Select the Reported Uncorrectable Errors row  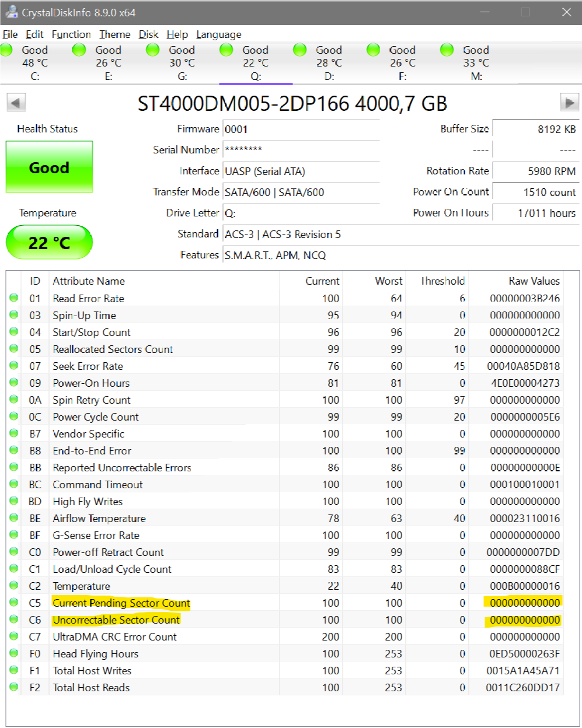[285, 467]
